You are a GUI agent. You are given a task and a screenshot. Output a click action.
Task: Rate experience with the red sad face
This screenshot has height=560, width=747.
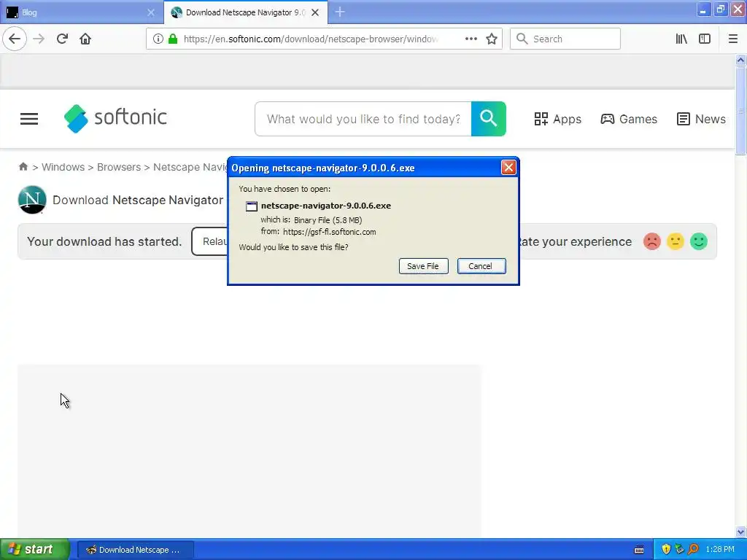click(651, 241)
